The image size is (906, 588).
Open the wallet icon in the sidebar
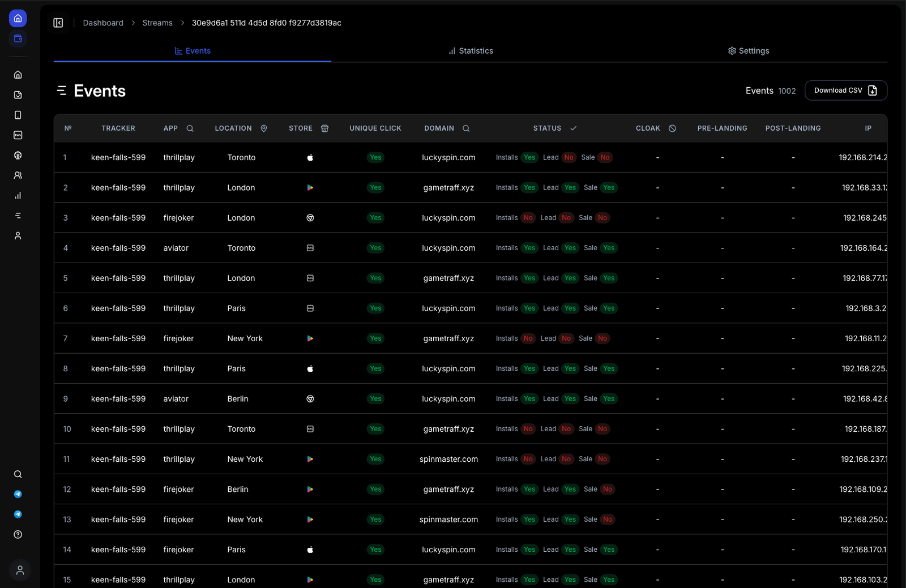[x=18, y=38]
